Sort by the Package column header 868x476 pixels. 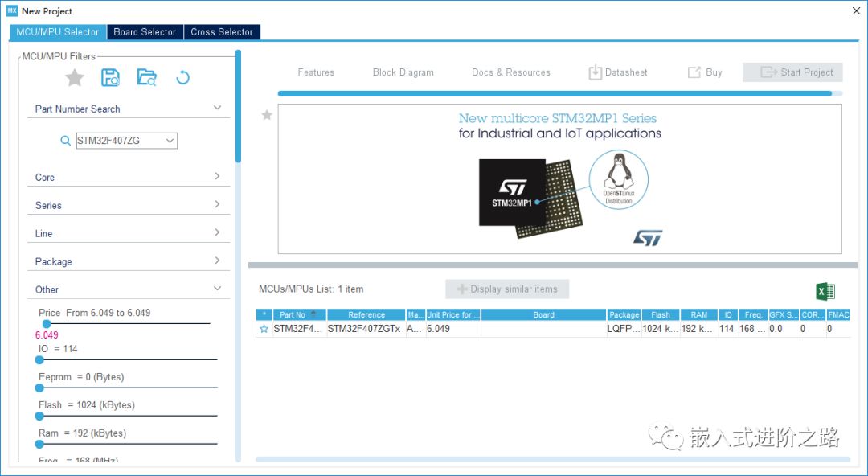[624, 314]
